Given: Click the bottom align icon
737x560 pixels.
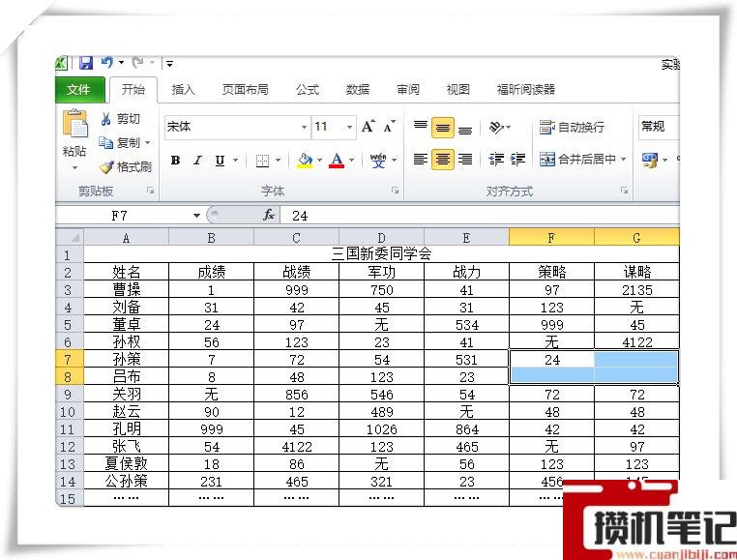Looking at the screenshot, I should click(x=465, y=129).
